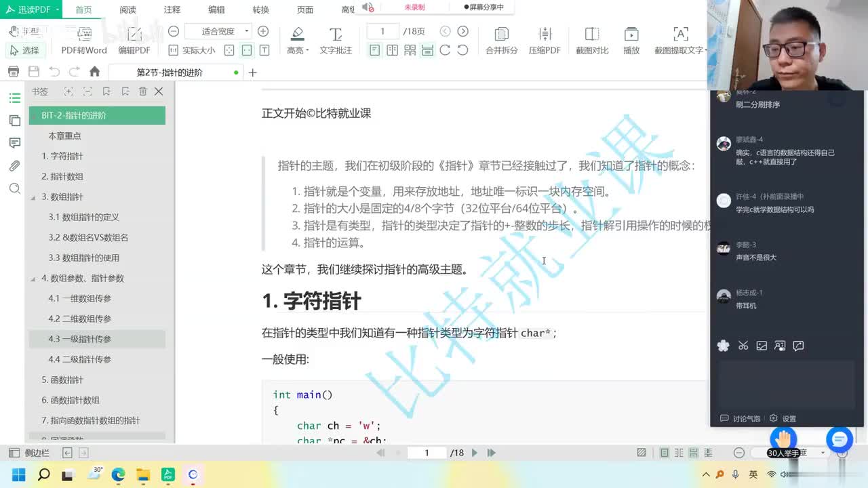The image size is (868, 488).
Task: Click the flower emoji icon in chat panel
Action: pyautogui.click(x=724, y=346)
